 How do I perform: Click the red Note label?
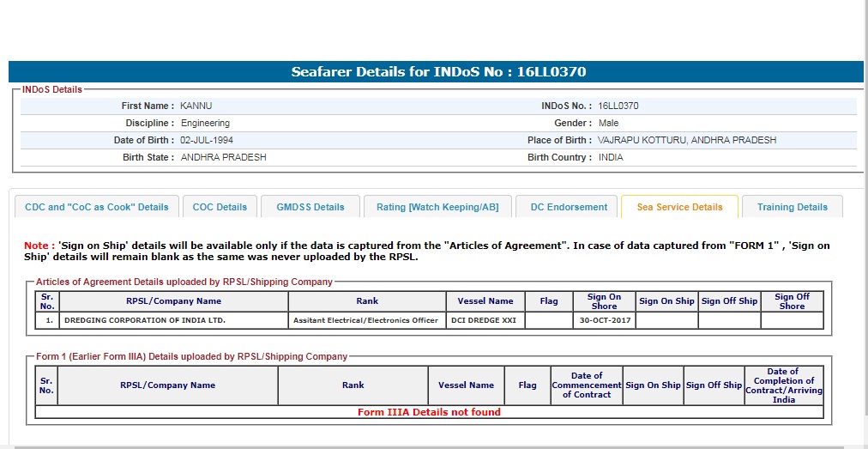pyautogui.click(x=39, y=246)
